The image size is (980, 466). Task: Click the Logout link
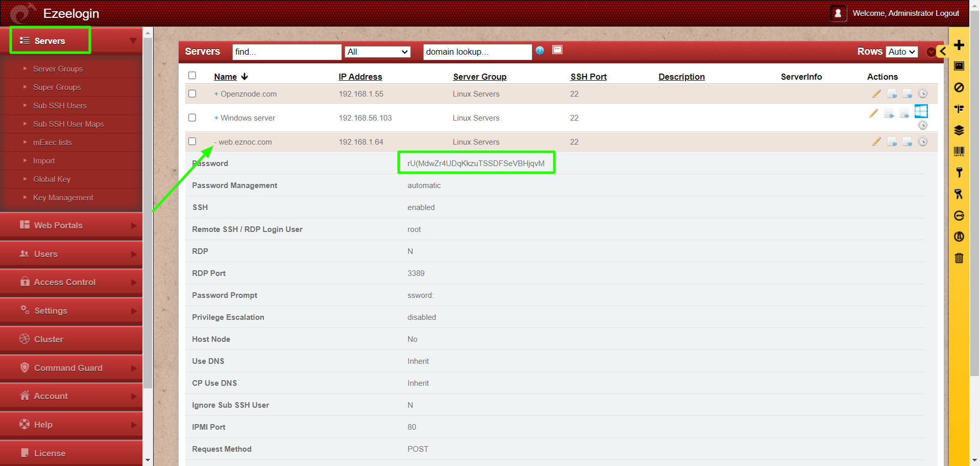click(947, 13)
